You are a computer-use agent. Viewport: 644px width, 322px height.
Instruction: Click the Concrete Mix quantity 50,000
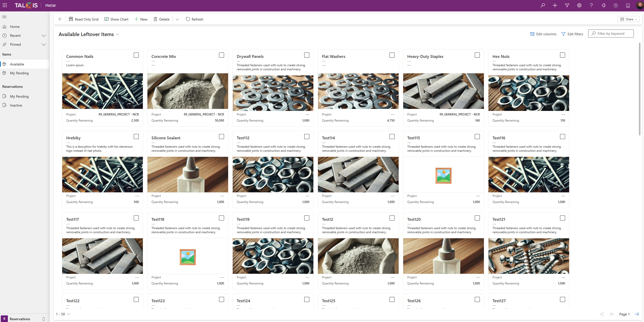pos(219,121)
